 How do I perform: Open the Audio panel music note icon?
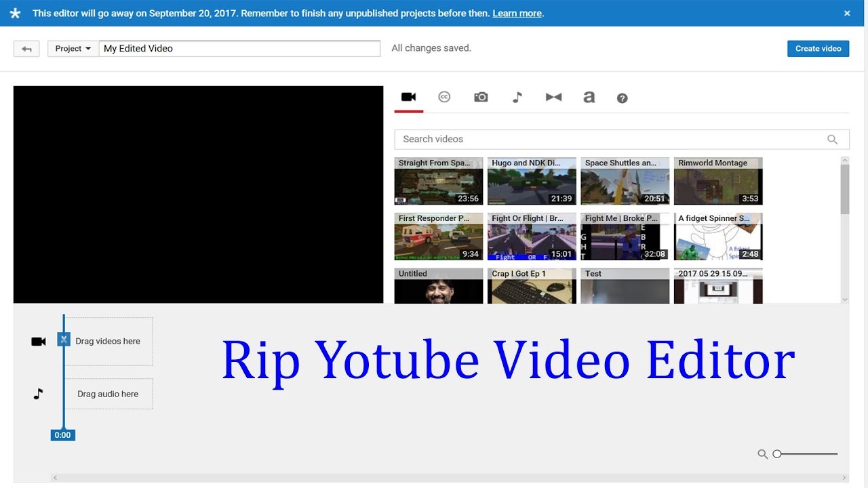pos(517,96)
